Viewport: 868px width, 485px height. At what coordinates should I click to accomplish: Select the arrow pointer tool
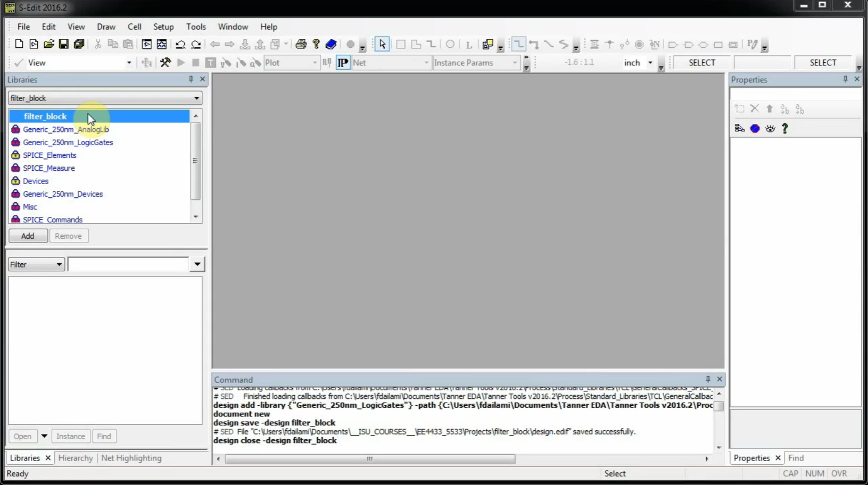382,44
